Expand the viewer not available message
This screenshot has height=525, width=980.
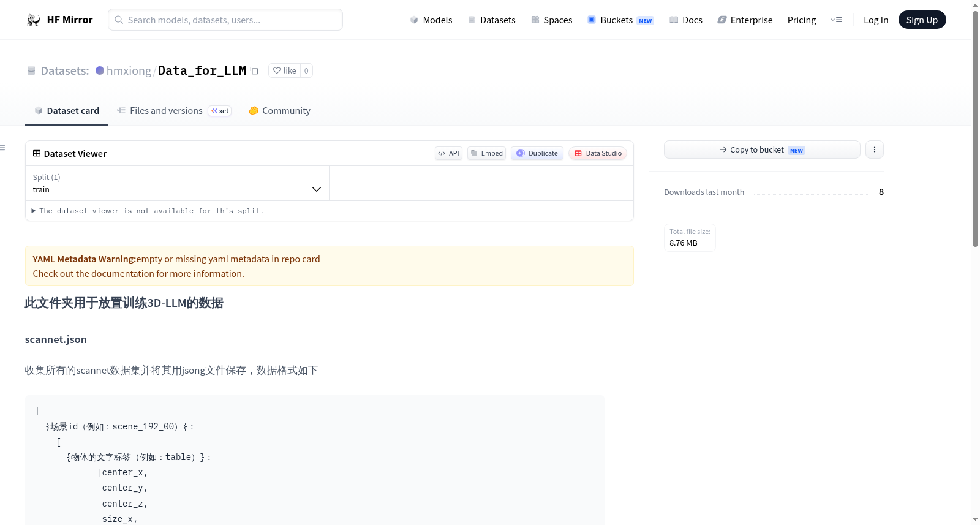(x=148, y=211)
